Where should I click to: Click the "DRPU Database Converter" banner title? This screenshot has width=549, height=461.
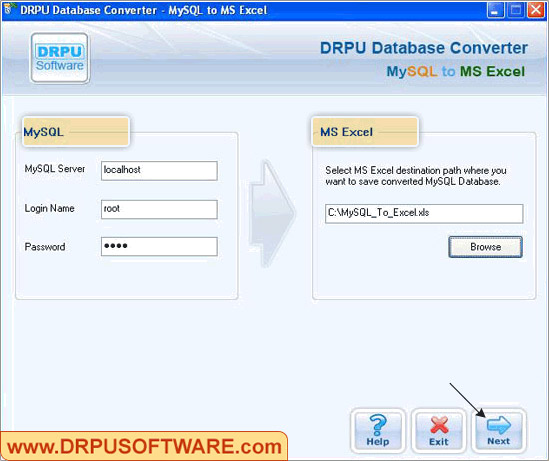424,48
